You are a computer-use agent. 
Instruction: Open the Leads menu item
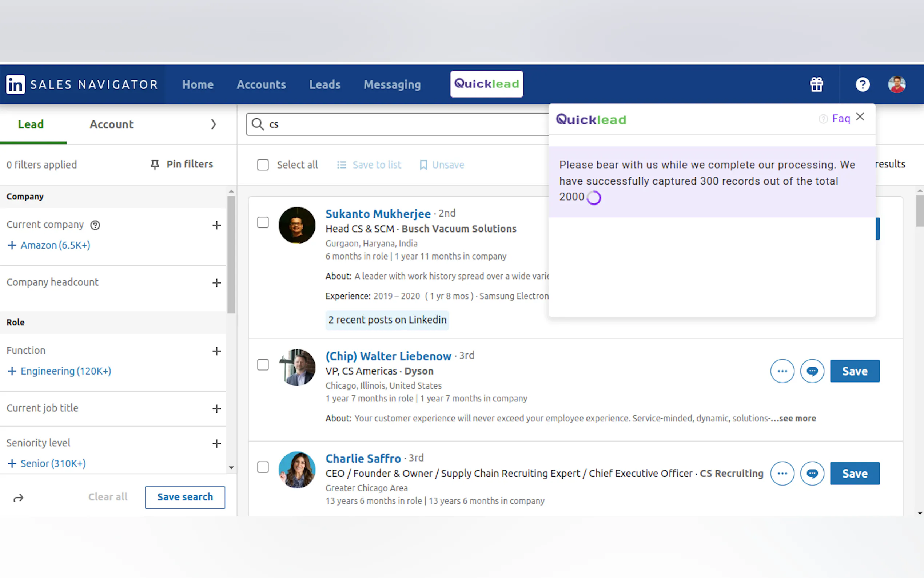[x=324, y=84]
